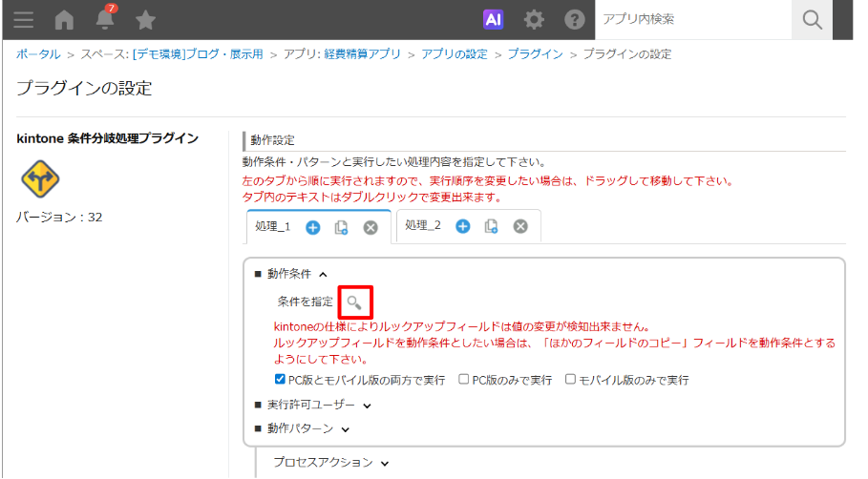
Task: Go to the home portal icon
Action: [65, 20]
